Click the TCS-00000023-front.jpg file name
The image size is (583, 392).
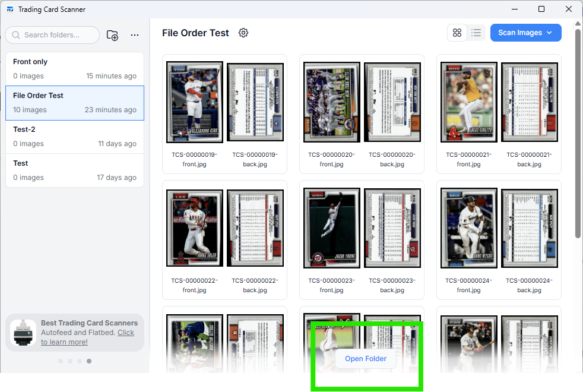[332, 285]
